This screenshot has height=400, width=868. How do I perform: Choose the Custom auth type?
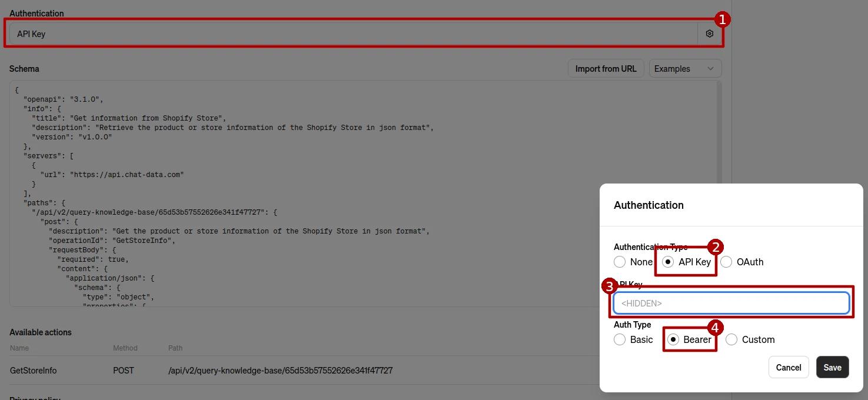tap(731, 339)
